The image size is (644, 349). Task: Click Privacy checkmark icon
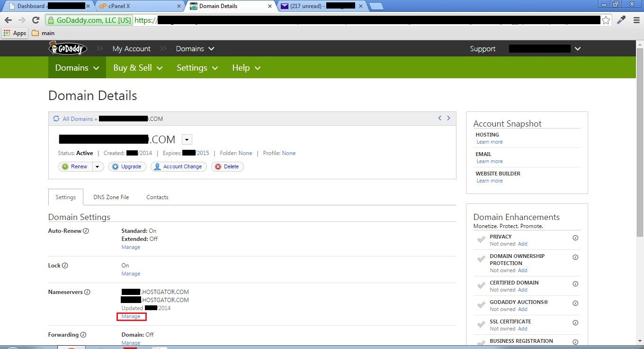(481, 239)
